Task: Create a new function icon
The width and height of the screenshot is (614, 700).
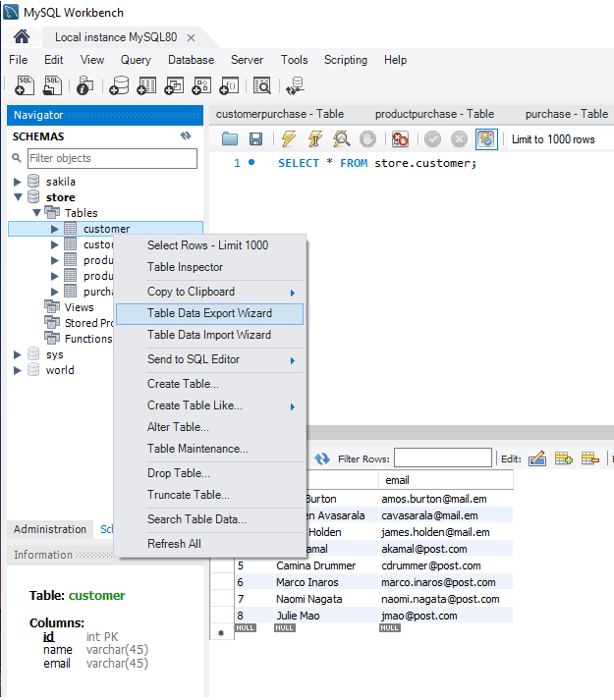Action: click(229, 85)
